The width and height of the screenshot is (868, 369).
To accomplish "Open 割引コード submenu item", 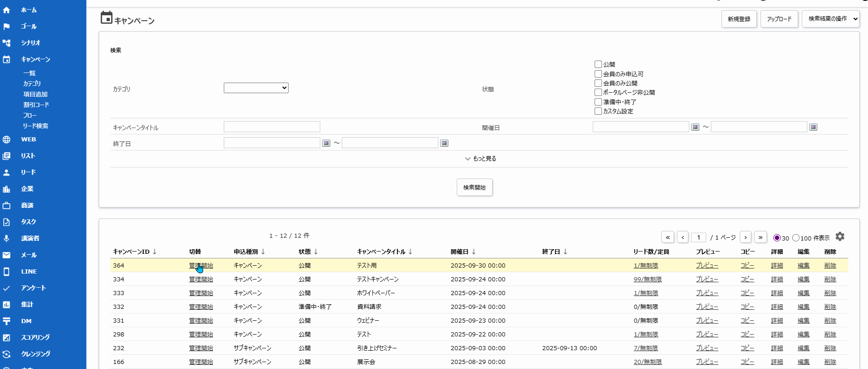I will [x=36, y=105].
